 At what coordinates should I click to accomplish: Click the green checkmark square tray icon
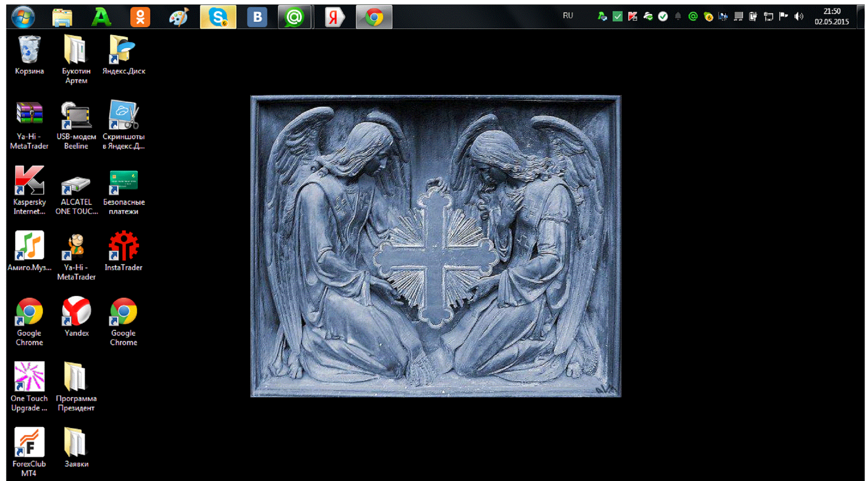617,17
